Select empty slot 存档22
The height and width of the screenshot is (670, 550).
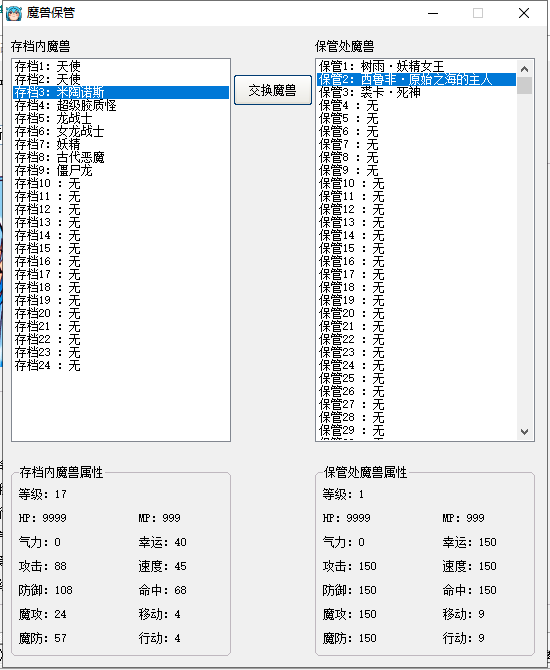(121, 340)
